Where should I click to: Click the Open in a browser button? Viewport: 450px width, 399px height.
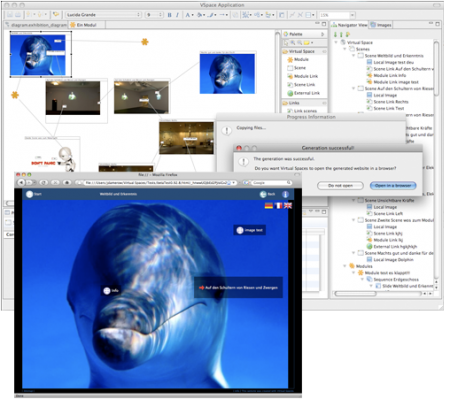[x=393, y=186]
